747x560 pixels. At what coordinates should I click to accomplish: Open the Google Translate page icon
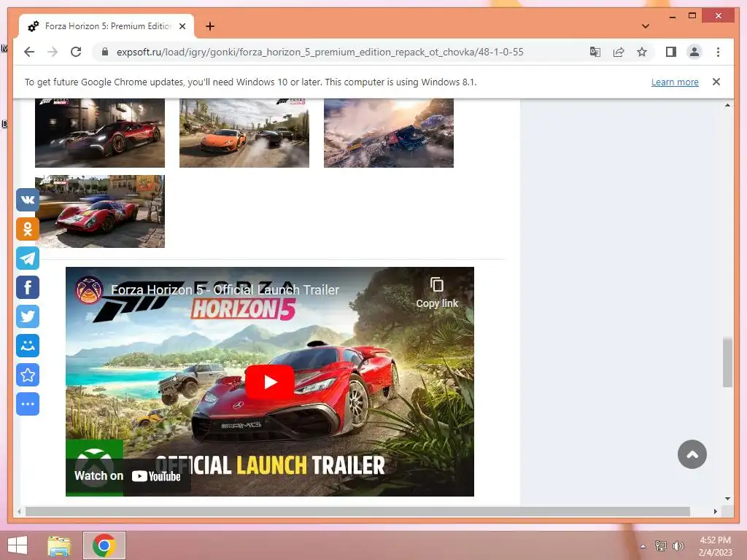tap(595, 52)
